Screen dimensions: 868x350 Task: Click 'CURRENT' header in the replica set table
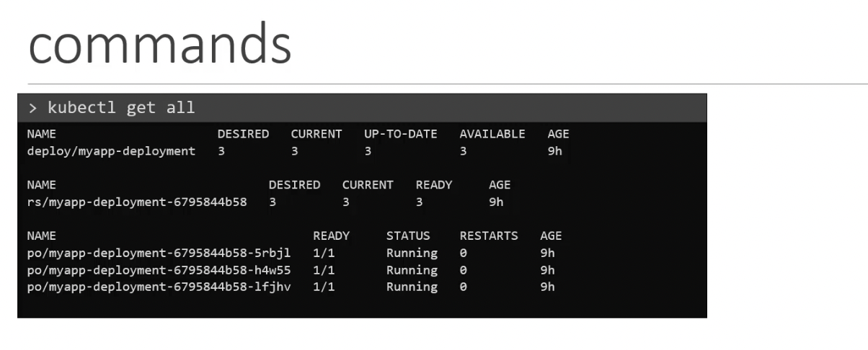368,185
